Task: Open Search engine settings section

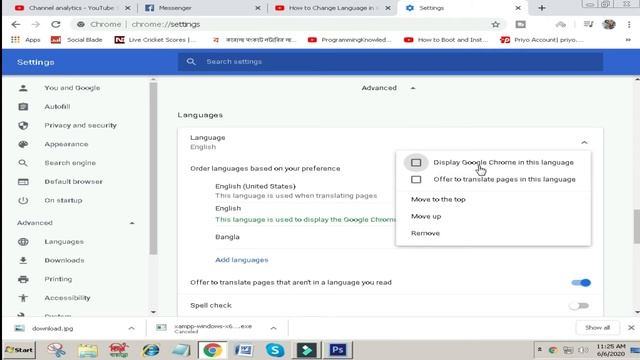Action: point(70,163)
